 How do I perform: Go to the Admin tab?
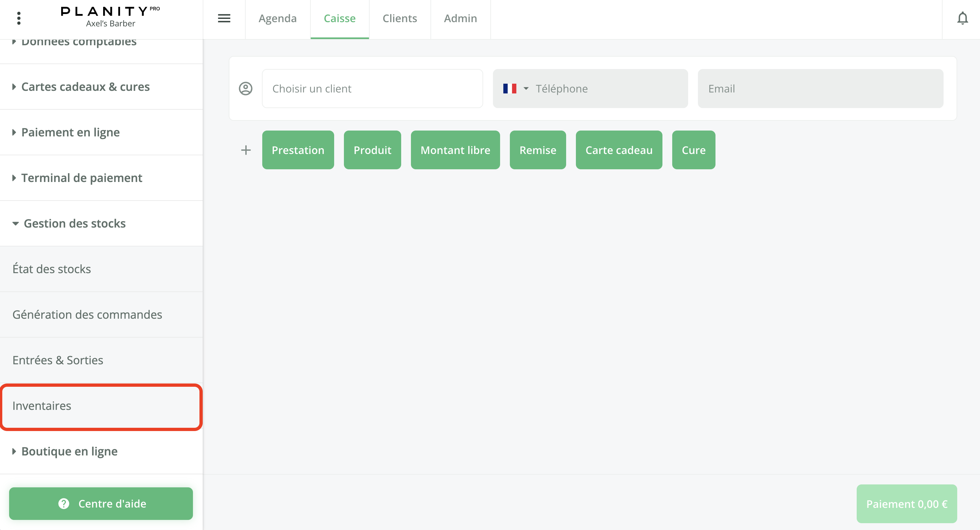(460, 18)
